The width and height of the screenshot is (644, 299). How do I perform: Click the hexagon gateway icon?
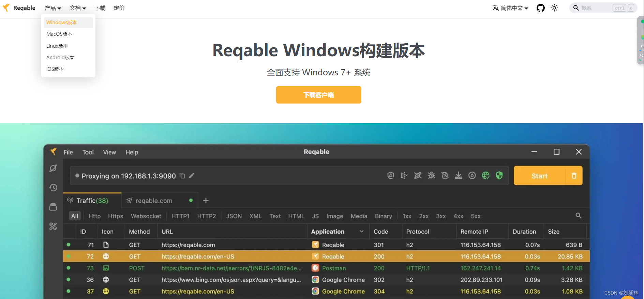point(391,175)
